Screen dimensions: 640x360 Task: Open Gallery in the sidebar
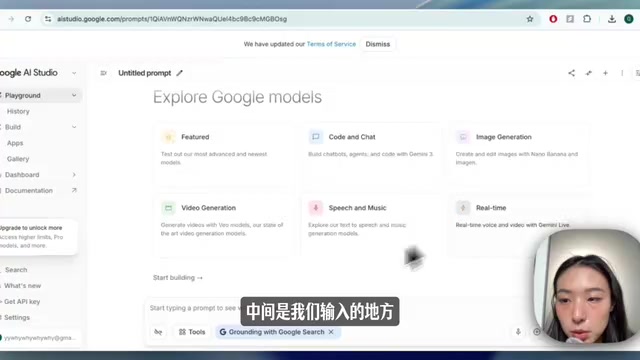click(x=18, y=159)
